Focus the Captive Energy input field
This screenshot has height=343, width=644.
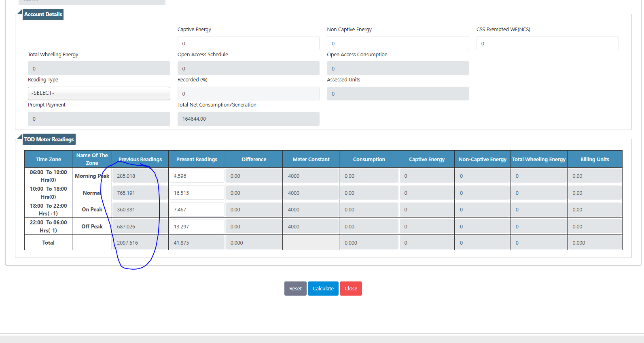point(248,43)
